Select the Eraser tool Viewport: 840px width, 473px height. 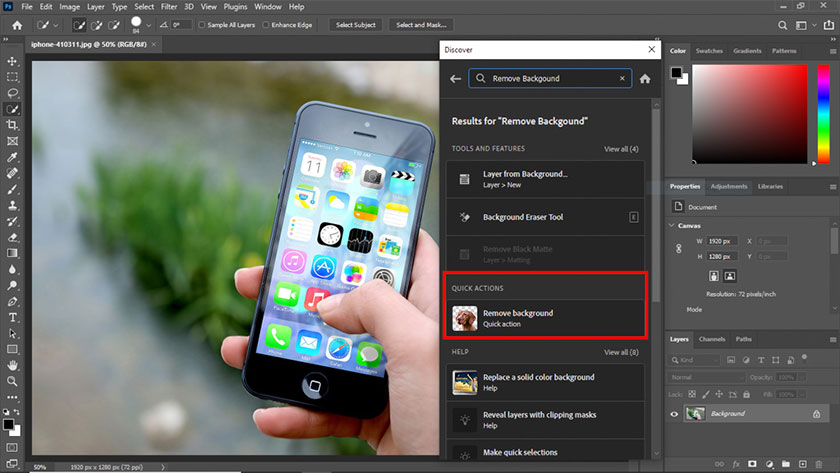coord(12,237)
